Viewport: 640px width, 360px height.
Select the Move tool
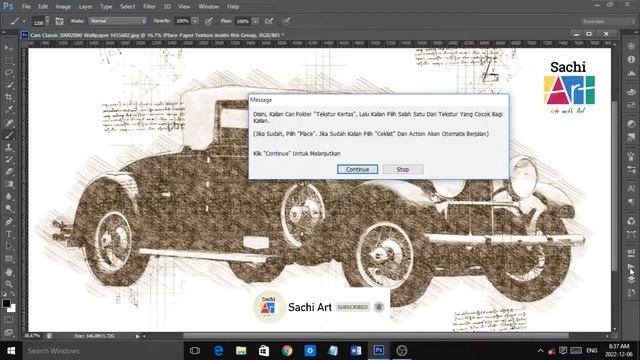point(9,48)
